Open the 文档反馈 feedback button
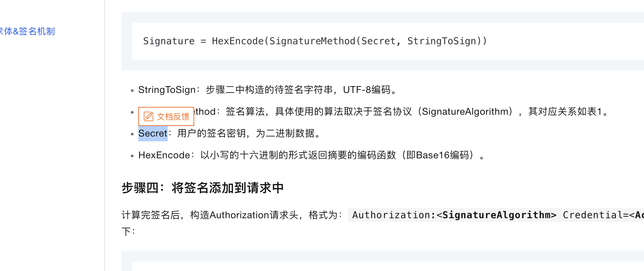The height and width of the screenshot is (271, 644). point(166,116)
